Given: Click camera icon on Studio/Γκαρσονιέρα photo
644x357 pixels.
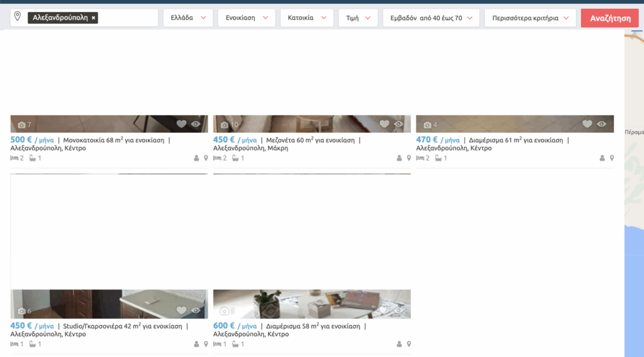Looking at the screenshot, I should click(x=21, y=311).
